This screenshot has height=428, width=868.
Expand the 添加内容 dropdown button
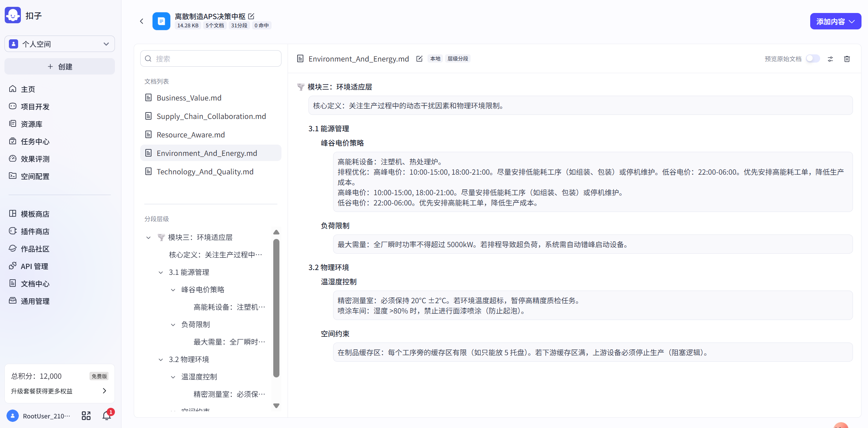pyautogui.click(x=836, y=21)
